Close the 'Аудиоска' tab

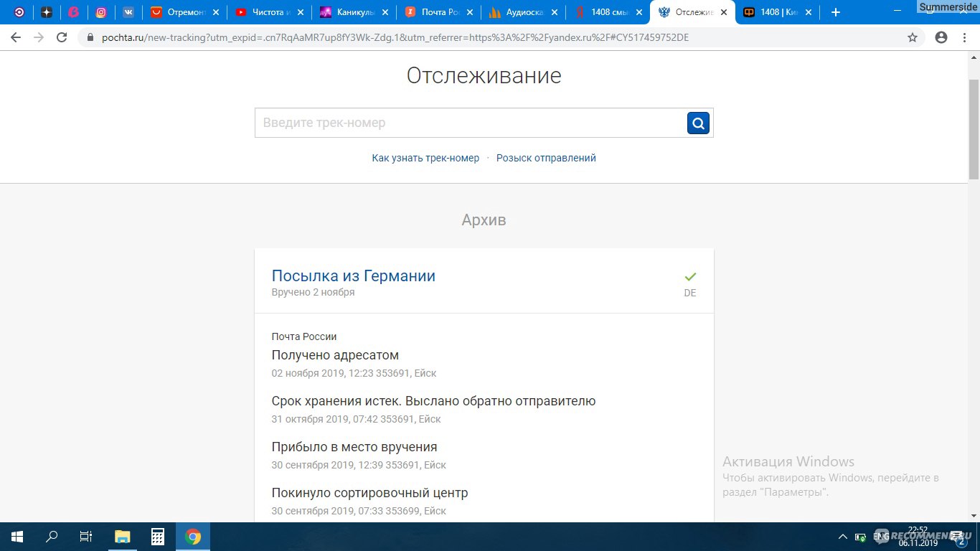tap(555, 12)
